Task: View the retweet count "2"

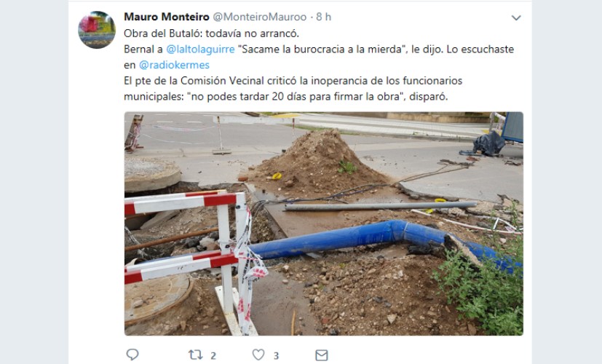Action: point(213,356)
